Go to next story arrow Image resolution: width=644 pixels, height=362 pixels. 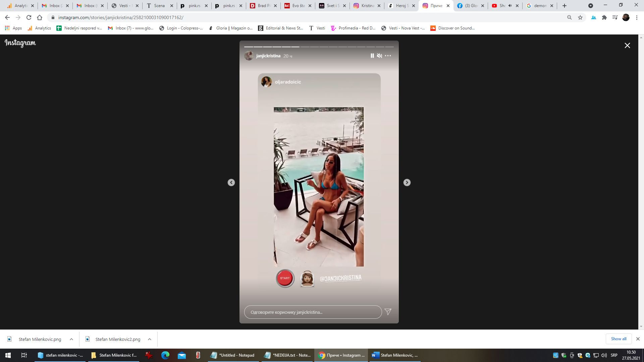(x=407, y=182)
